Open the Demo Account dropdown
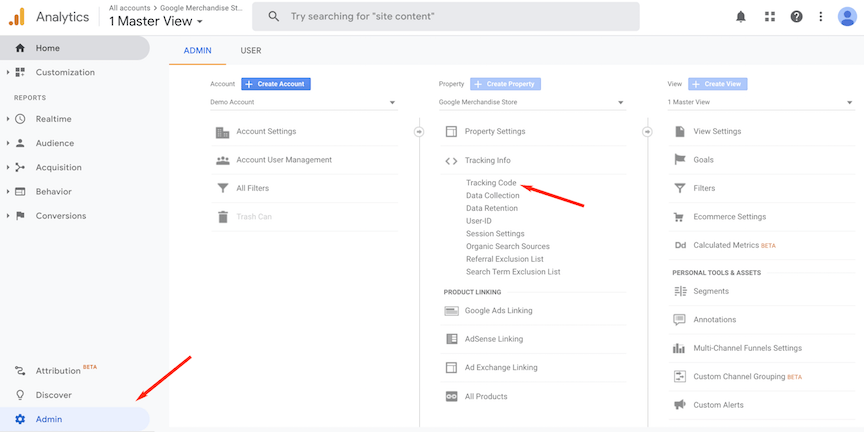Viewport: 864px width, 432px height. 304,102
